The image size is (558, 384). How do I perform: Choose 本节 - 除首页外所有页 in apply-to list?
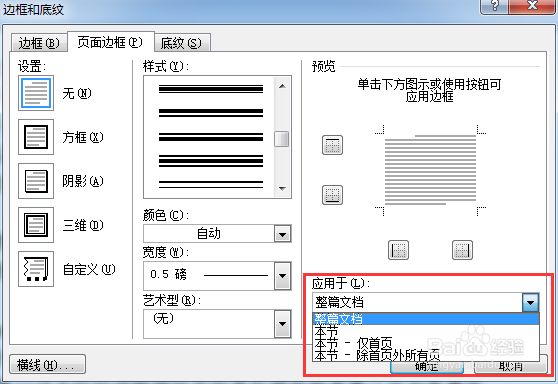click(x=426, y=355)
